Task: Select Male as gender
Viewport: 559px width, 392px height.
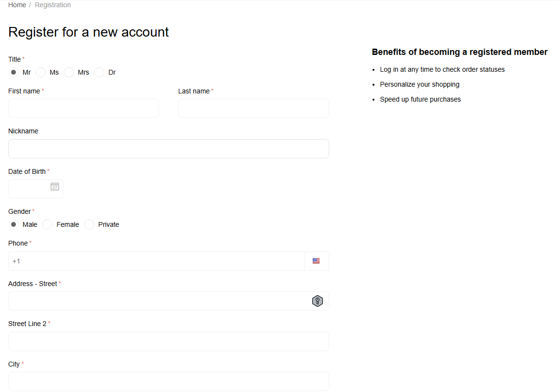Action: coord(13,224)
